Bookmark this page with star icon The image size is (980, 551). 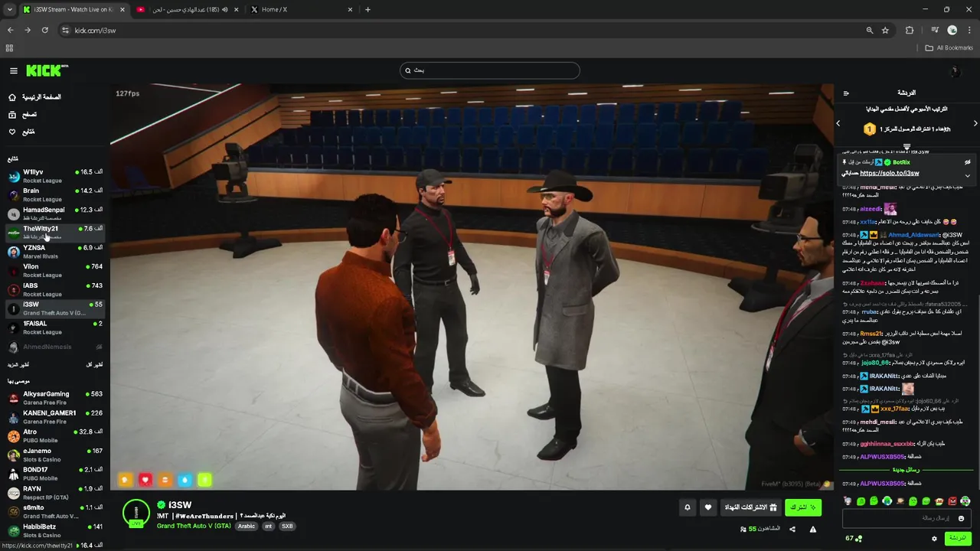pos(885,30)
